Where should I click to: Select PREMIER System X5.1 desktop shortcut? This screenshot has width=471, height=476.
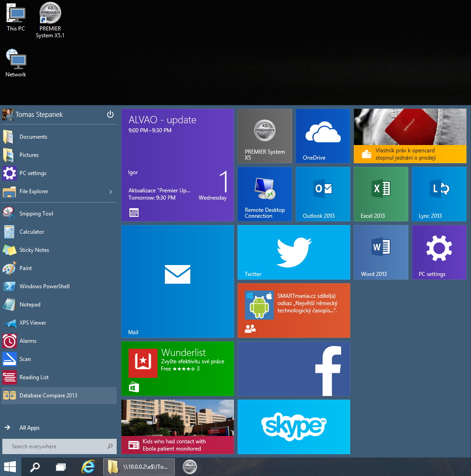tap(50, 20)
